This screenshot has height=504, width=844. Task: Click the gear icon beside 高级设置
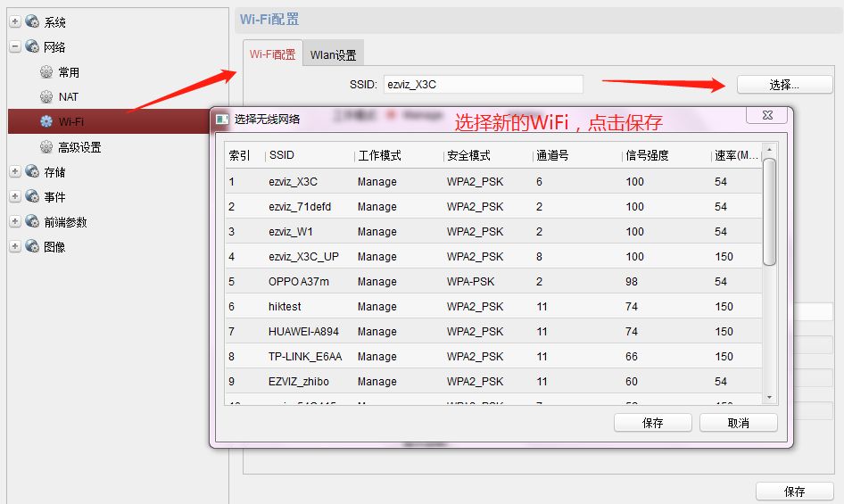[46, 147]
